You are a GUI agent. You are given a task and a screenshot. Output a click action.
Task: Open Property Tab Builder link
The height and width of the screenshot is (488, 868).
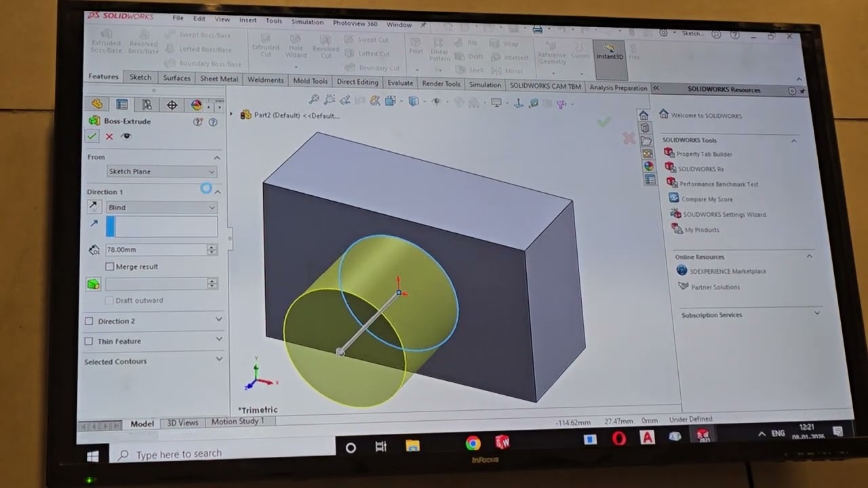point(704,154)
